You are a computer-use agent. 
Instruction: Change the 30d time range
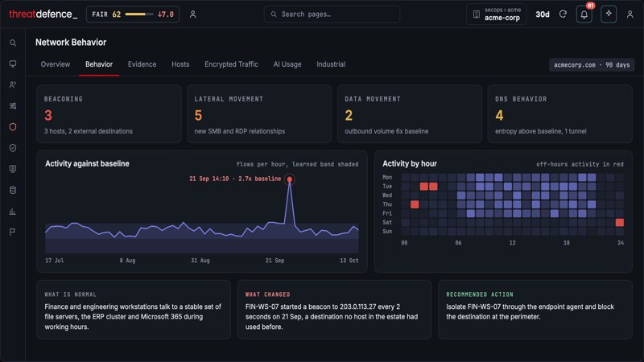[542, 14]
